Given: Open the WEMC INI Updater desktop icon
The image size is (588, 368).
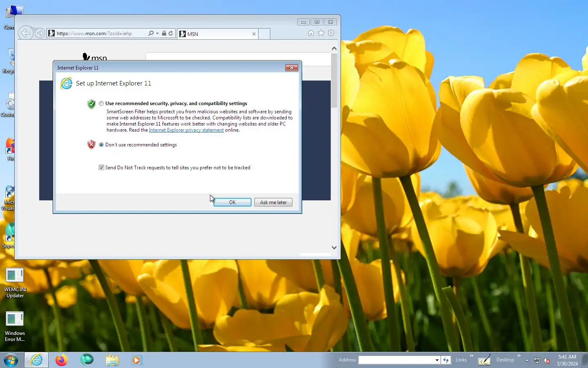Looking at the screenshot, I should coord(15,283).
